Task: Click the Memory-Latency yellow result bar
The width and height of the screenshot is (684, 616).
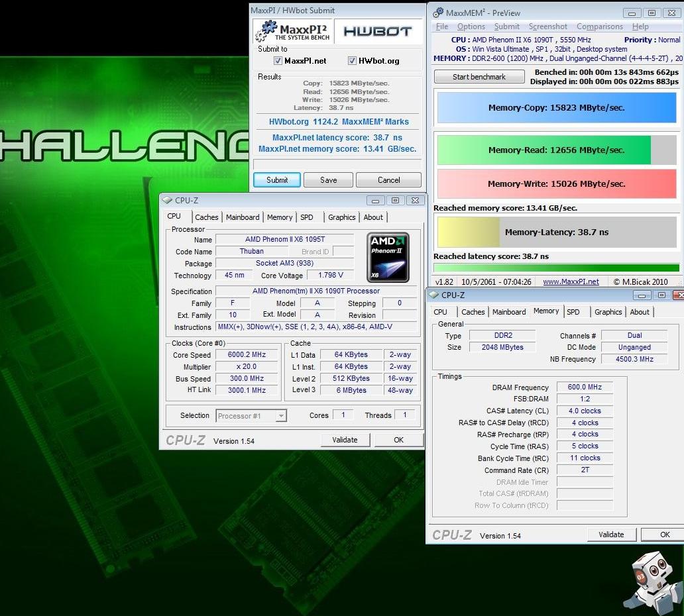Action: tap(557, 232)
